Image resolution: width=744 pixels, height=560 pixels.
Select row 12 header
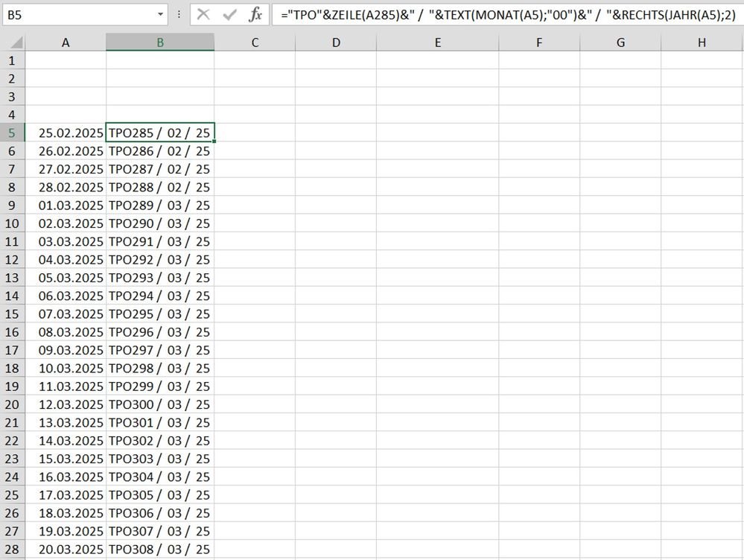tap(13, 260)
